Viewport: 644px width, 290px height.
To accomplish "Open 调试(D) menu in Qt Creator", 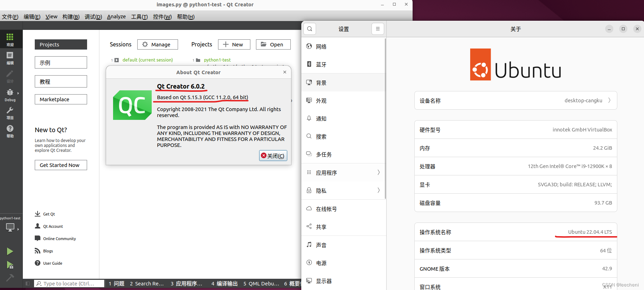I will (x=93, y=17).
